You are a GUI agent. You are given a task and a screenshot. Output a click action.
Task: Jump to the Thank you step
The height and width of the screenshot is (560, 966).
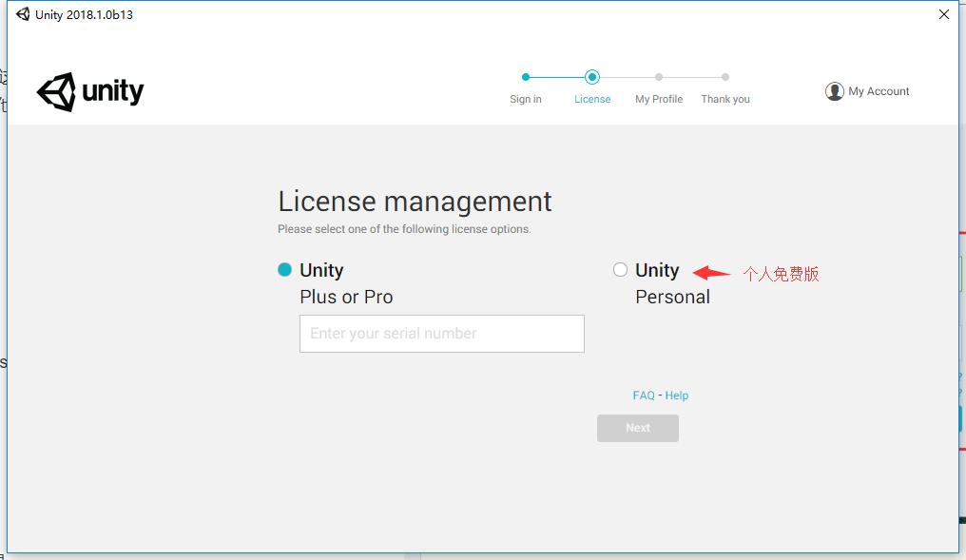pos(725,99)
